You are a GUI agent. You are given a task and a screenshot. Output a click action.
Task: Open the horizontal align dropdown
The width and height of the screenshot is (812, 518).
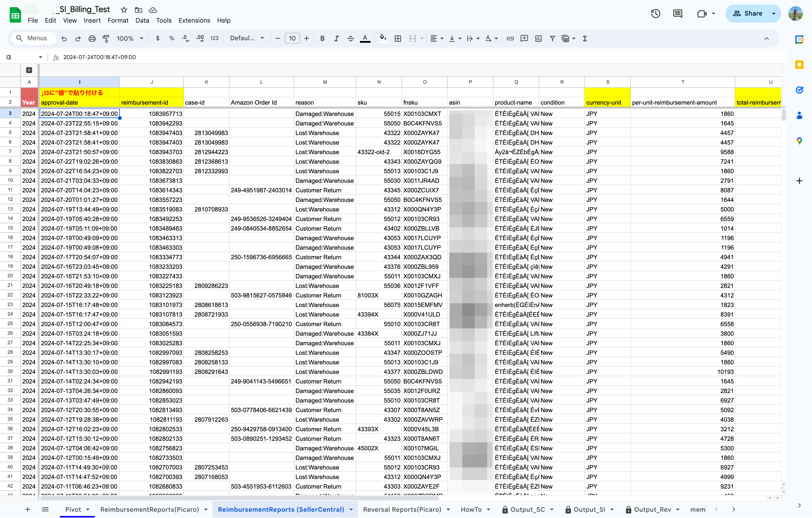tap(437, 38)
